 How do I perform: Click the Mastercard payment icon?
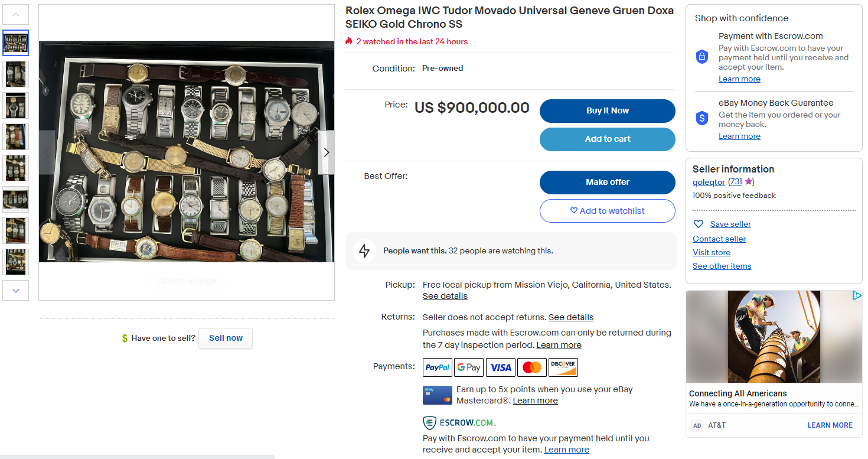tap(532, 367)
